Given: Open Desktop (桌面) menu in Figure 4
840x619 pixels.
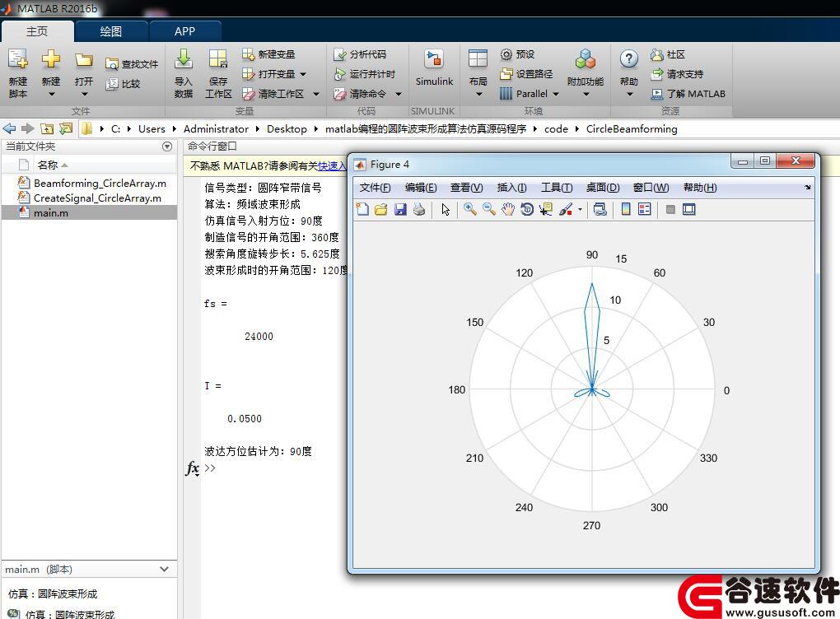Looking at the screenshot, I should pyautogui.click(x=603, y=188).
